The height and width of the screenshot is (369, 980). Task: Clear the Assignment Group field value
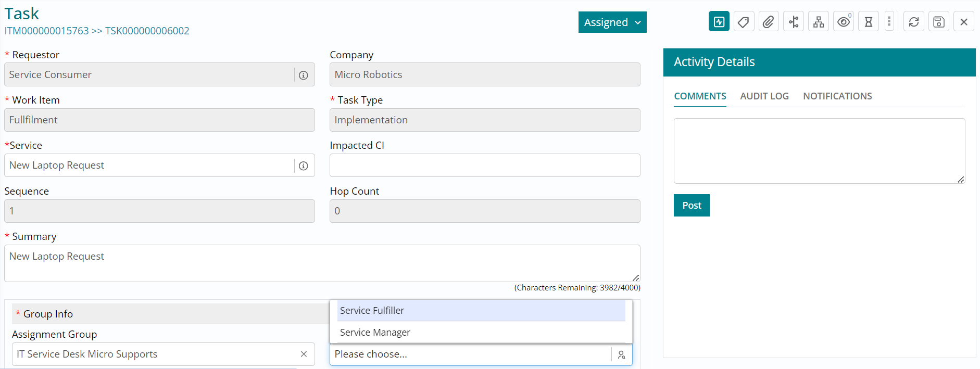[304, 354]
